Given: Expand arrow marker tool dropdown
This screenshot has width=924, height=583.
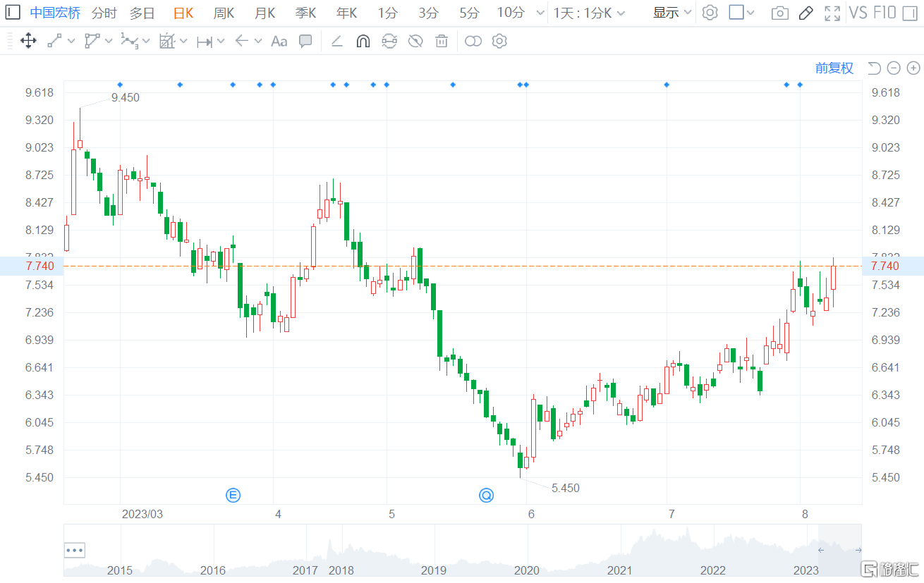Looking at the screenshot, I should pos(257,42).
